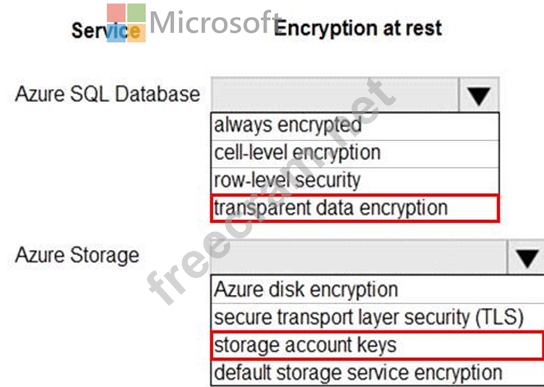Image resolution: width=544 pixels, height=387 pixels.
Task: Pick the storage account keys option
Action: click(377, 345)
